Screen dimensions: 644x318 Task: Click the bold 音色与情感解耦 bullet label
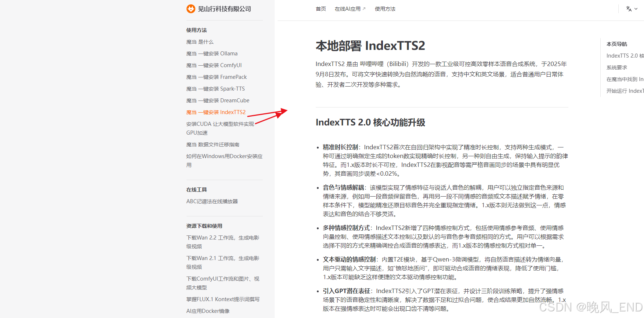343,187
